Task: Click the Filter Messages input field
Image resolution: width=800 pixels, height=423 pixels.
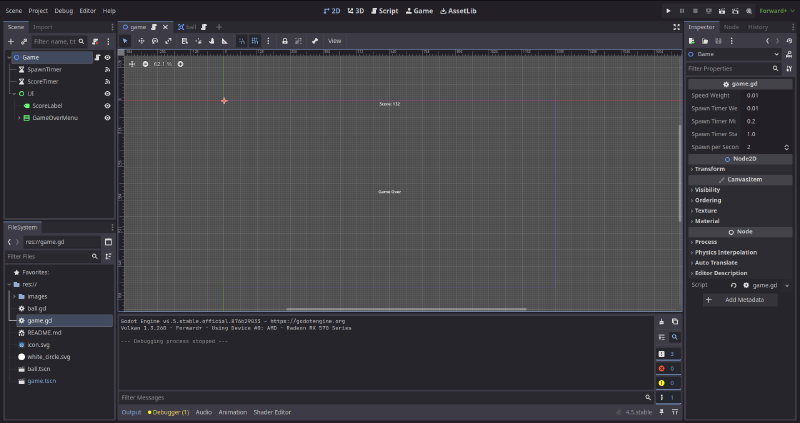Action: pyautogui.click(x=380, y=397)
